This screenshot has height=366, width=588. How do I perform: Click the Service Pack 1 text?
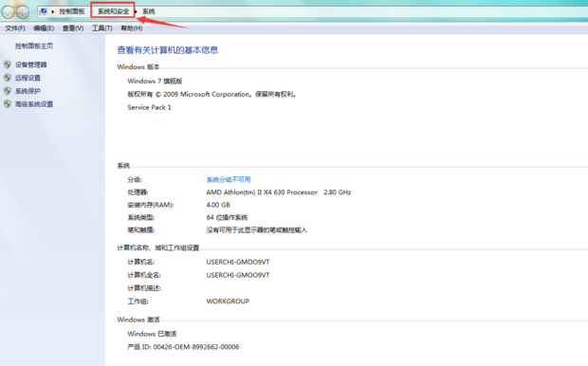tap(149, 107)
